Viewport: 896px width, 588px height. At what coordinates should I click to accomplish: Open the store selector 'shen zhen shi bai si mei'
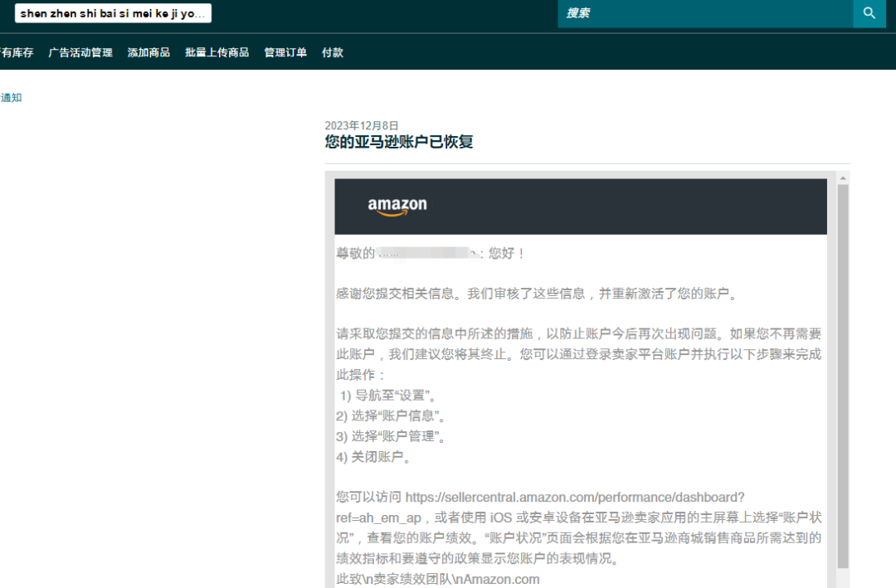click(113, 13)
